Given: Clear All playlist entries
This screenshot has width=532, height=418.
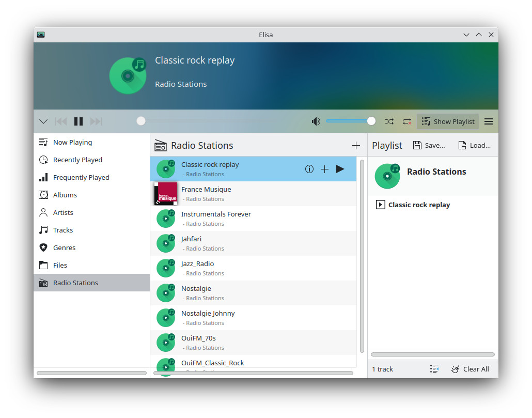Looking at the screenshot, I should [x=470, y=369].
